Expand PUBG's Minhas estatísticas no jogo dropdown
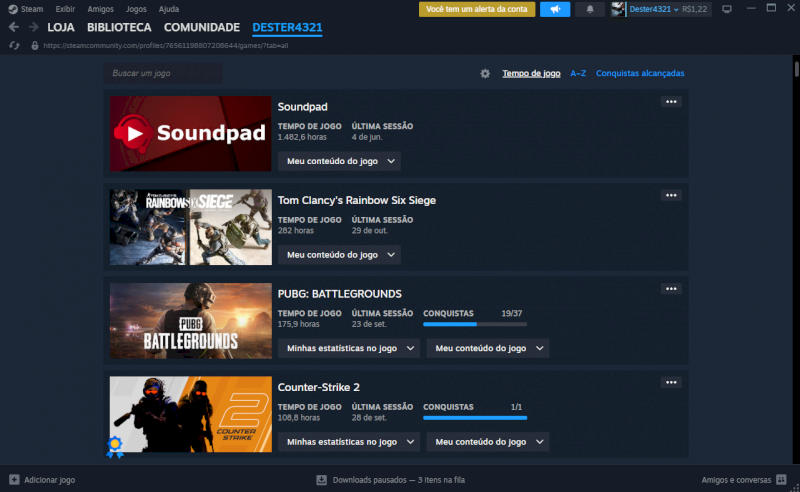Screen dimensions: 800x492 click(x=349, y=348)
